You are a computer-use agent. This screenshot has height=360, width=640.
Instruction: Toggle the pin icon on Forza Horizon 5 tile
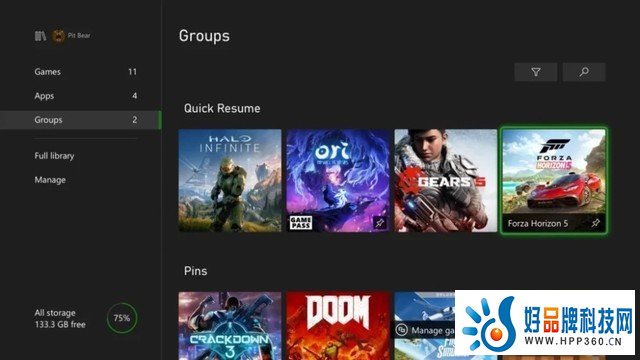[596, 223]
